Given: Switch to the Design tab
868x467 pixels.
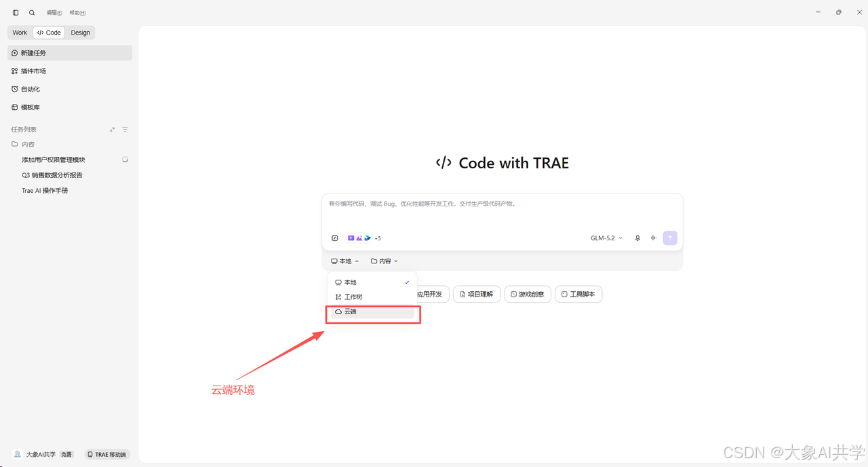Looking at the screenshot, I should (x=80, y=33).
